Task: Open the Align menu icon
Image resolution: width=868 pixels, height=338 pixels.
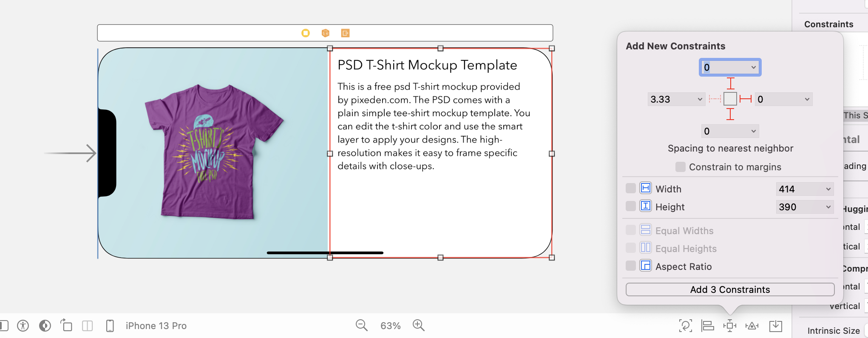Action: (708, 326)
